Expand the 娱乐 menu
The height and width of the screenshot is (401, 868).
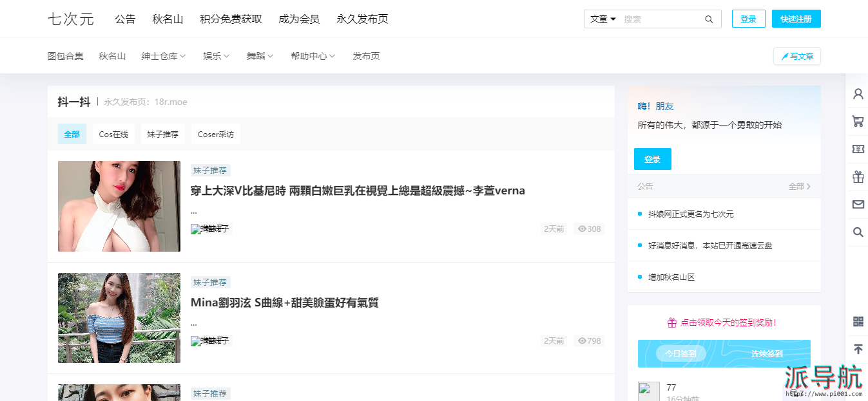tap(217, 56)
